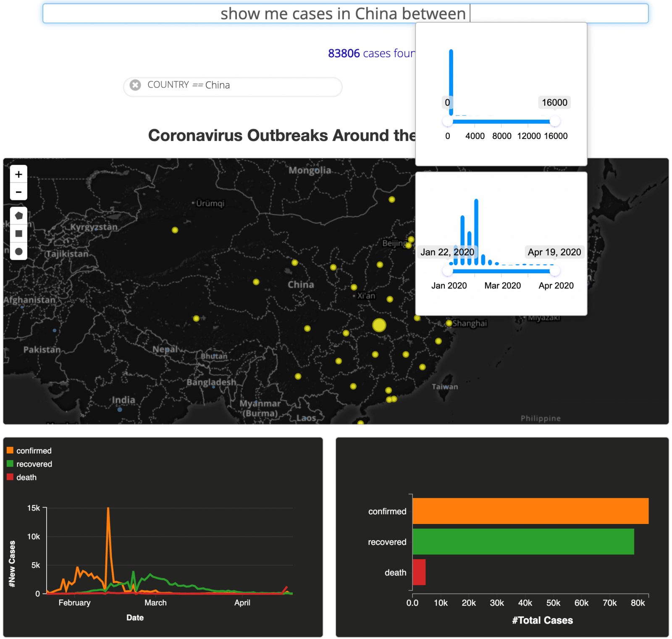Image resolution: width=672 pixels, height=639 pixels.
Task: Click the Mar 2020 axis label
Action: click(x=502, y=285)
